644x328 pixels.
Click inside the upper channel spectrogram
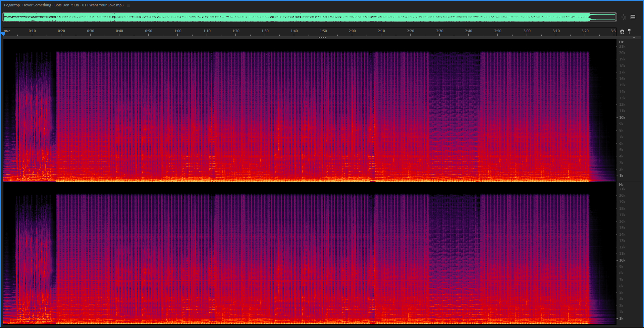[x=310, y=111]
